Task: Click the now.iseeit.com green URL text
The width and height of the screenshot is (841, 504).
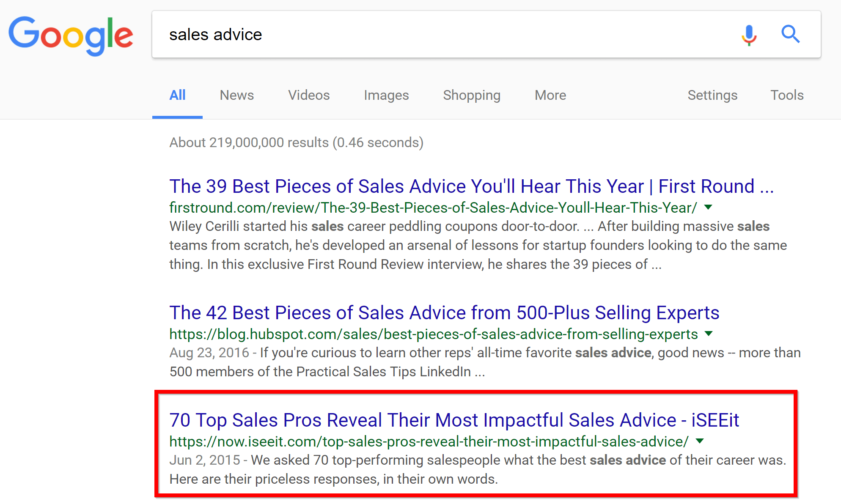Action: pos(429,441)
